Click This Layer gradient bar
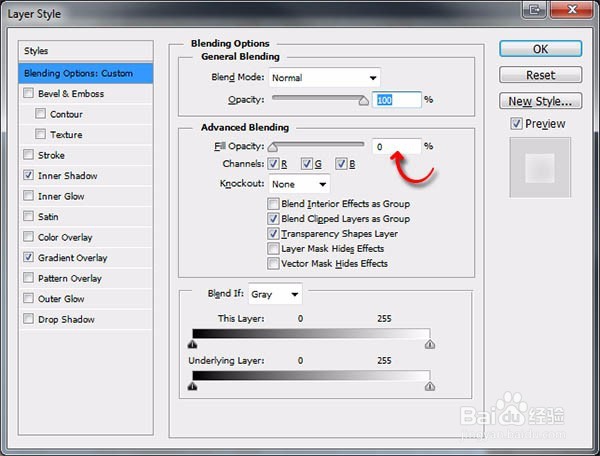The image size is (600, 456). tap(311, 333)
